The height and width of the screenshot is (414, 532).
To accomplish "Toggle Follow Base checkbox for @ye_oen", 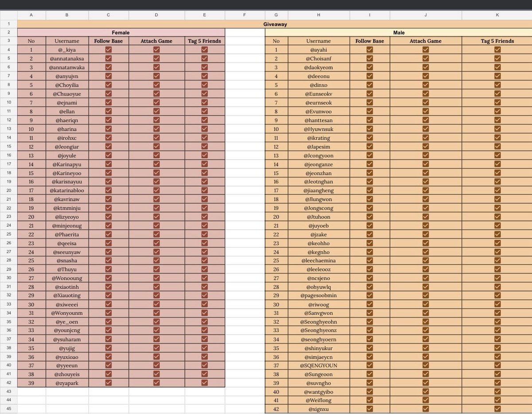I will pos(109,322).
